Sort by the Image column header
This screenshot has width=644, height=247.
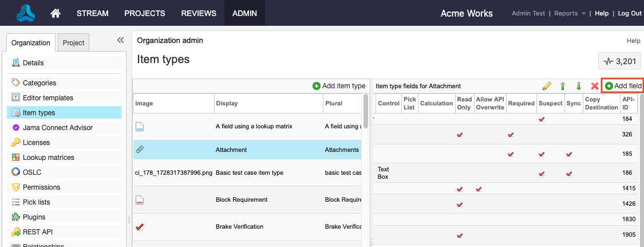(173, 104)
